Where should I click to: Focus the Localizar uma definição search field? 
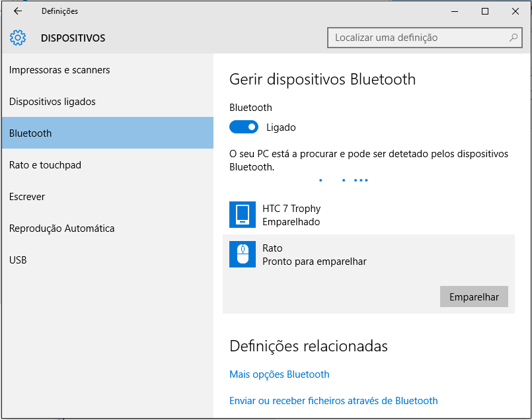pos(425,38)
